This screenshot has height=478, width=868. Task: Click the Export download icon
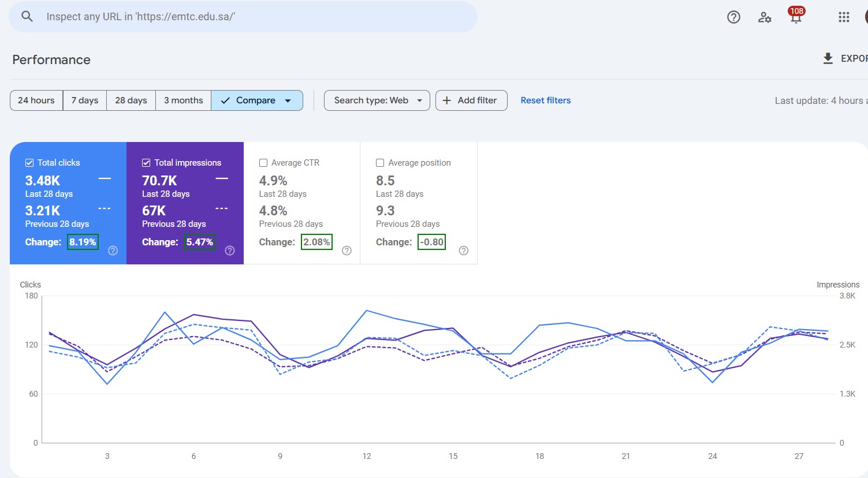click(828, 58)
